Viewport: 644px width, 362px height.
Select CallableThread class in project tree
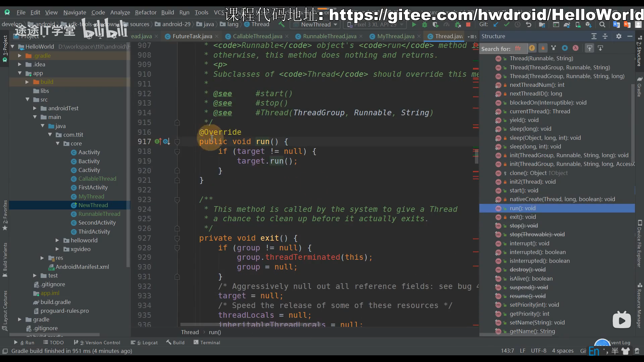(97, 179)
